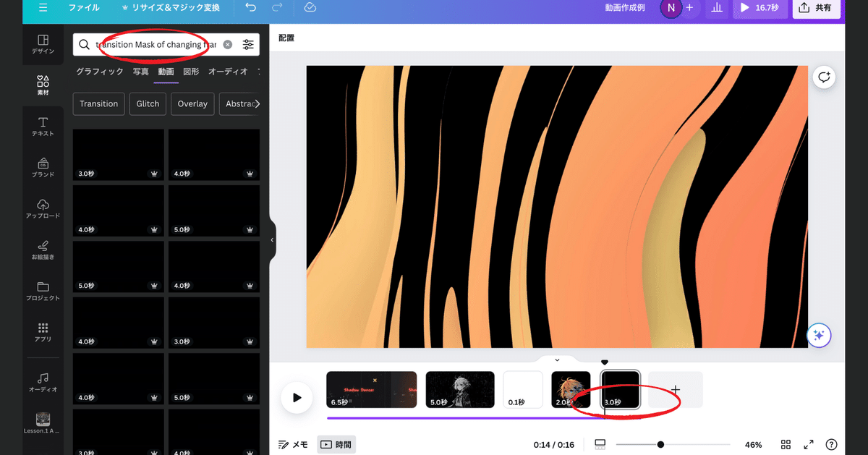Redo the last action

277,8
